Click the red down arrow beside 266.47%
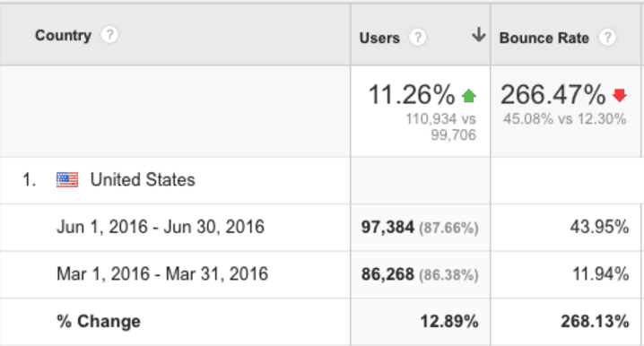The image size is (644, 346). 620,96
